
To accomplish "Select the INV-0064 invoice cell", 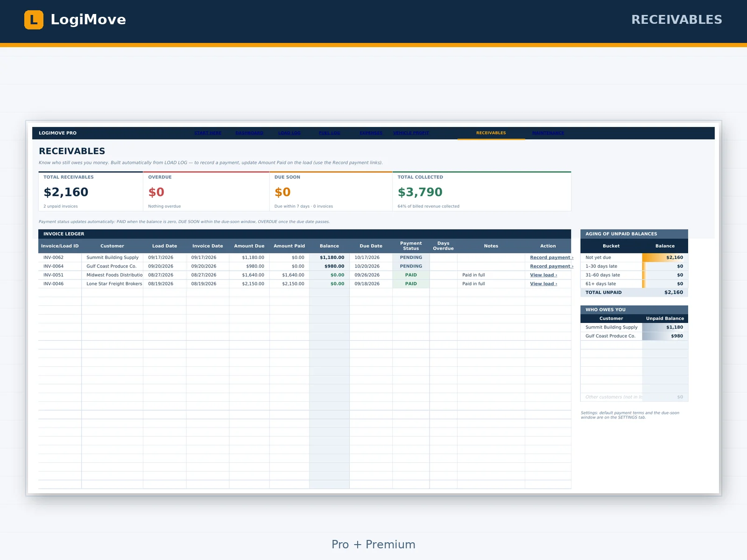I will pyautogui.click(x=60, y=266).
